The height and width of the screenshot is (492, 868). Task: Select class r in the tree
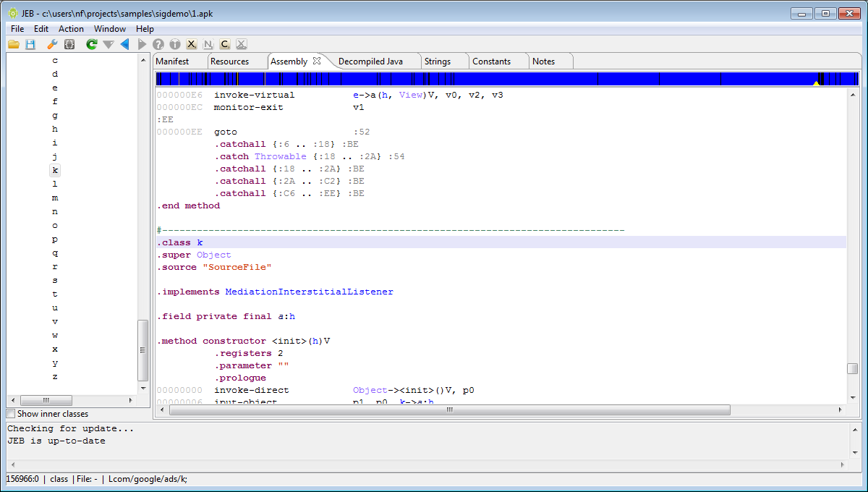pyautogui.click(x=55, y=267)
